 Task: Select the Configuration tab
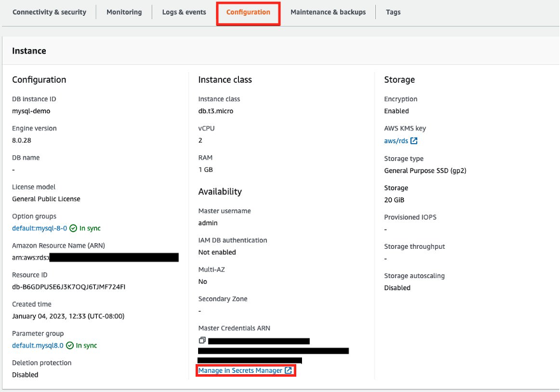click(248, 11)
